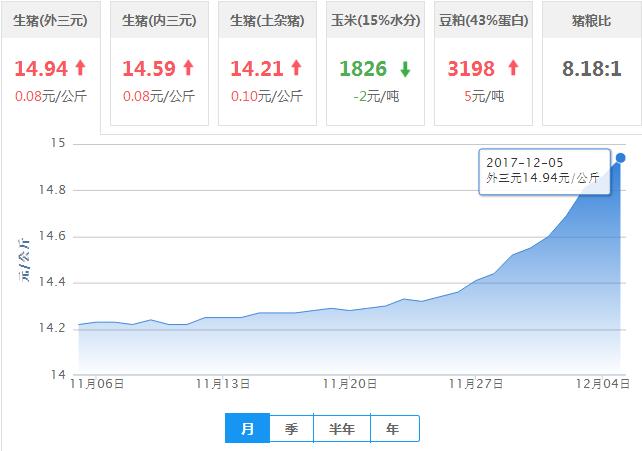Viewport: 642px width, 451px height.
Task: Click the 14.8 y-axis label
Action: [x=52, y=189]
